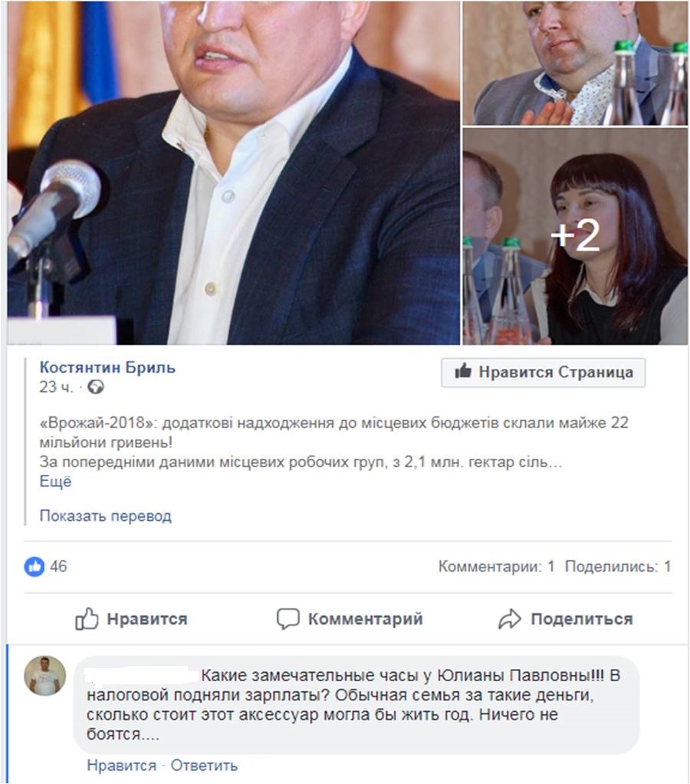Click the Нравится Страница button

[543, 373]
